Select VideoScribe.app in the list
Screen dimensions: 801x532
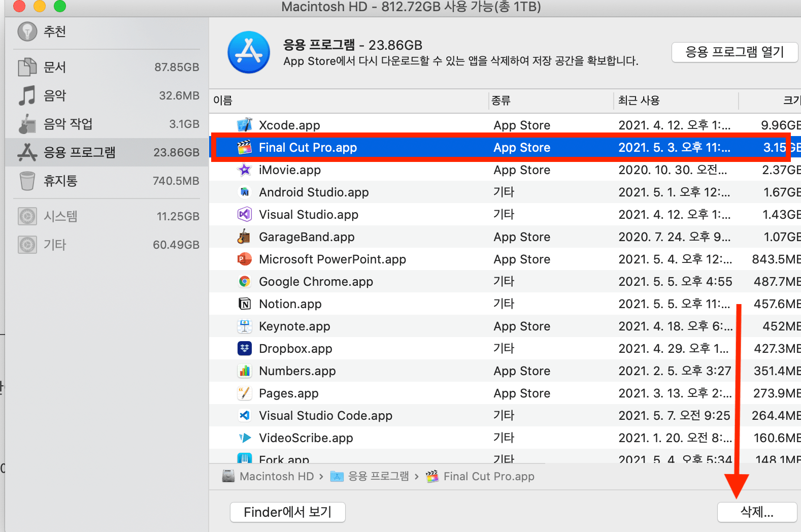[x=306, y=438]
